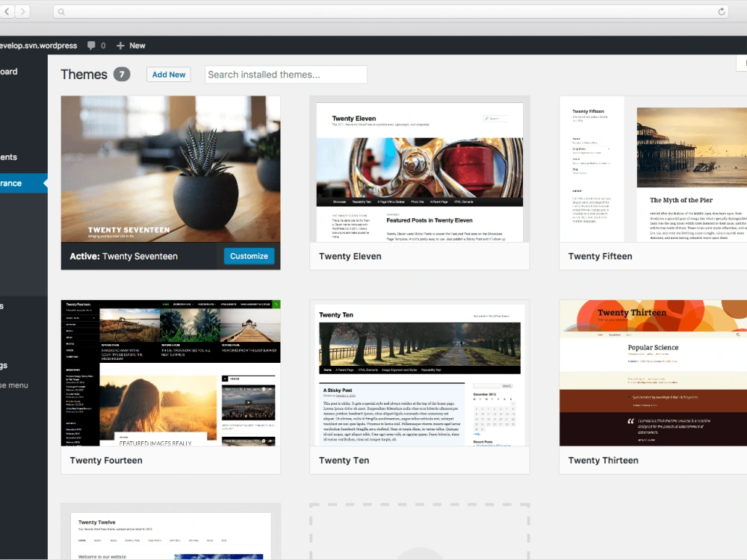Go back using the browser back arrow
Viewport: 747px width, 560px height.
7,11
